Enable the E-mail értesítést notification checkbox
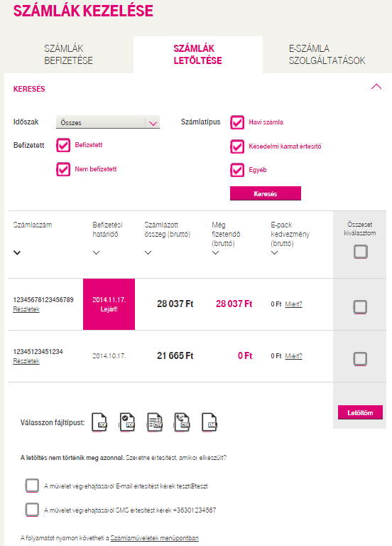The height and width of the screenshot is (546, 392). point(32,486)
